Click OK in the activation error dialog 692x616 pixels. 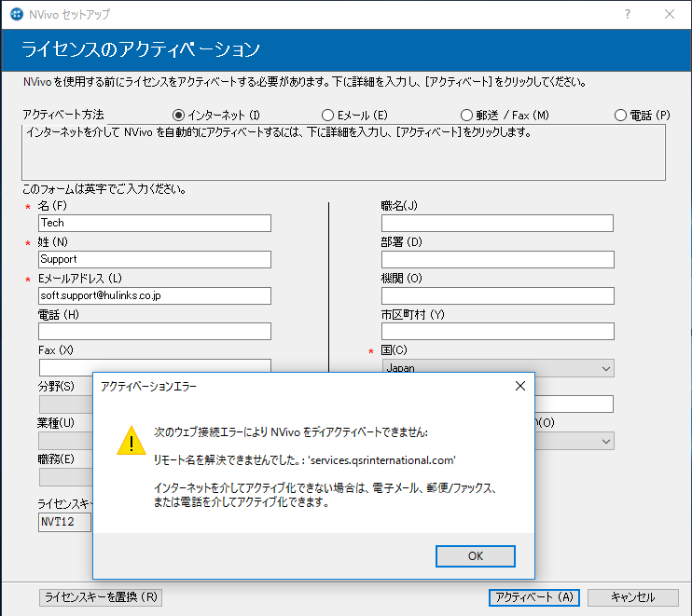pos(475,556)
